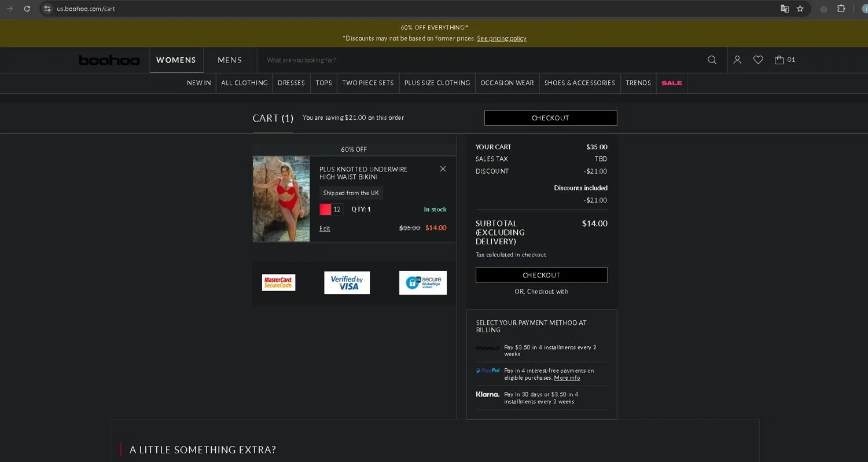Open the wishlist heart icon
The width and height of the screenshot is (868, 462).
[758, 60]
